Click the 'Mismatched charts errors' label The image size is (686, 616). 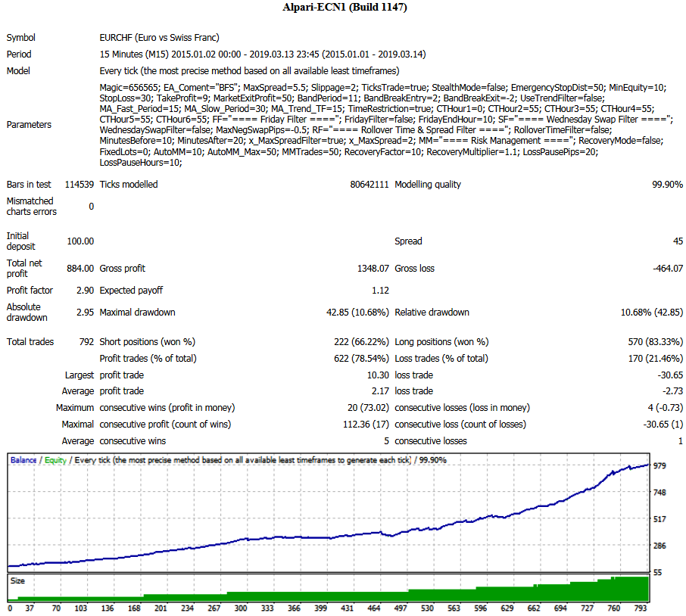(32, 207)
